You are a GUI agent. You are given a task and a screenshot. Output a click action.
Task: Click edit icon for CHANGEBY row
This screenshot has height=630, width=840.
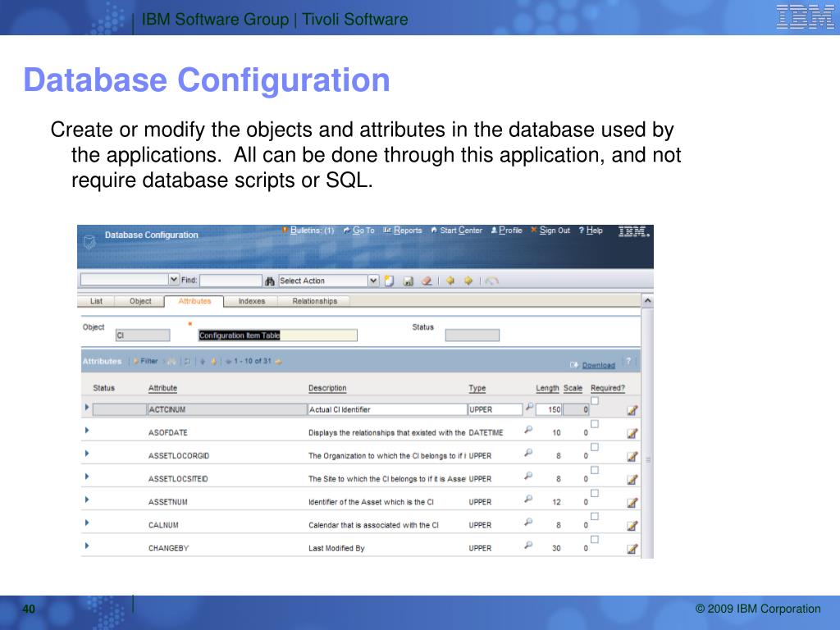point(632,549)
